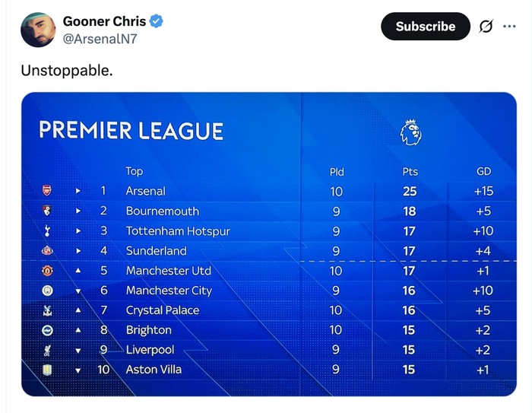
Task: Click the Tottenham Hotspur crest
Action: [47, 230]
